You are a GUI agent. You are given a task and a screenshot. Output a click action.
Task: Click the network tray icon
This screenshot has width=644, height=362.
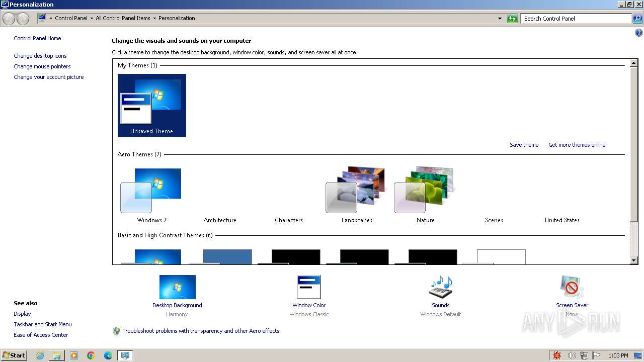(x=584, y=355)
